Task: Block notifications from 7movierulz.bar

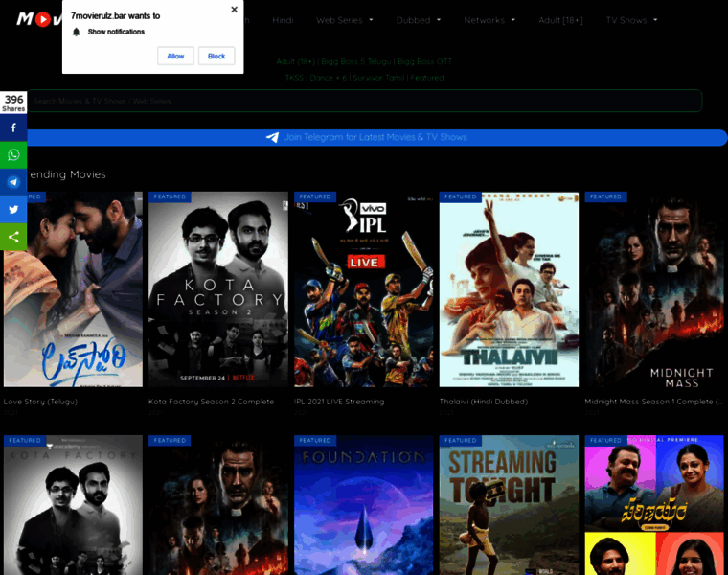Action: pyautogui.click(x=216, y=56)
